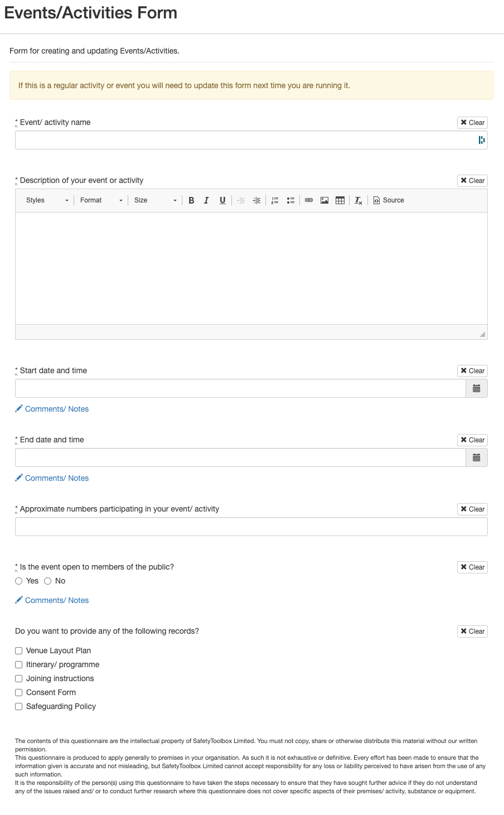Open calendar picker for Start date
Screen dimensions: 504x815
coord(477,388)
